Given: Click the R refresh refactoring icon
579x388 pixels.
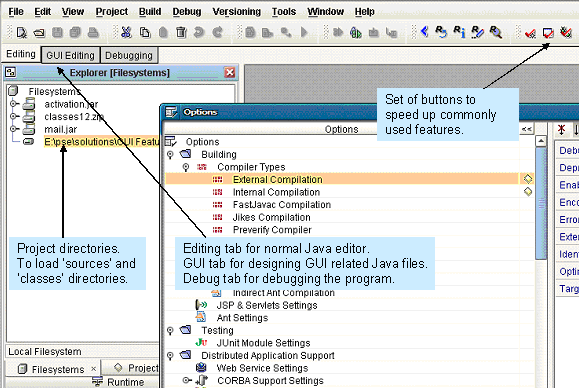Looking at the screenshot, I should click(x=441, y=32).
